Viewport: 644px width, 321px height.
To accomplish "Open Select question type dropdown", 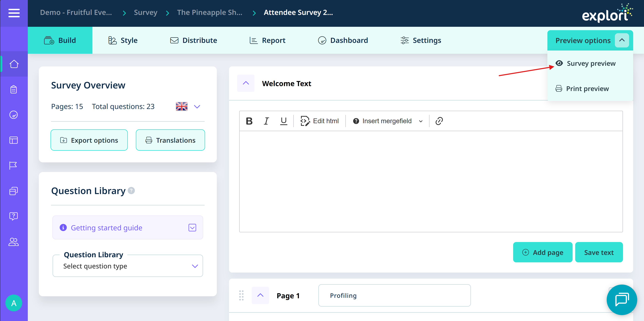I will tap(127, 266).
